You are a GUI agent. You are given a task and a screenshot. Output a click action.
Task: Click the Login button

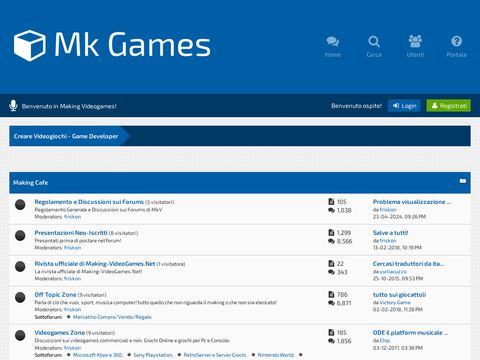(404, 106)
